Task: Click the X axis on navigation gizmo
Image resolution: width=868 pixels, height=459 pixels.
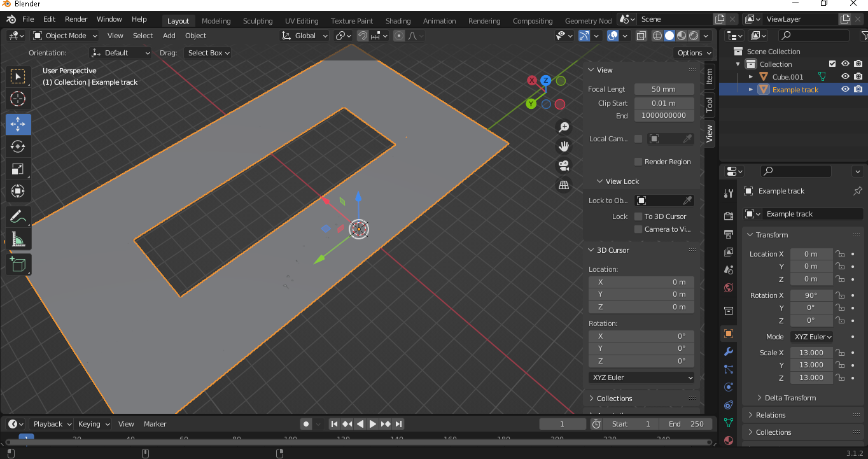Action: (x=532, y=80)
